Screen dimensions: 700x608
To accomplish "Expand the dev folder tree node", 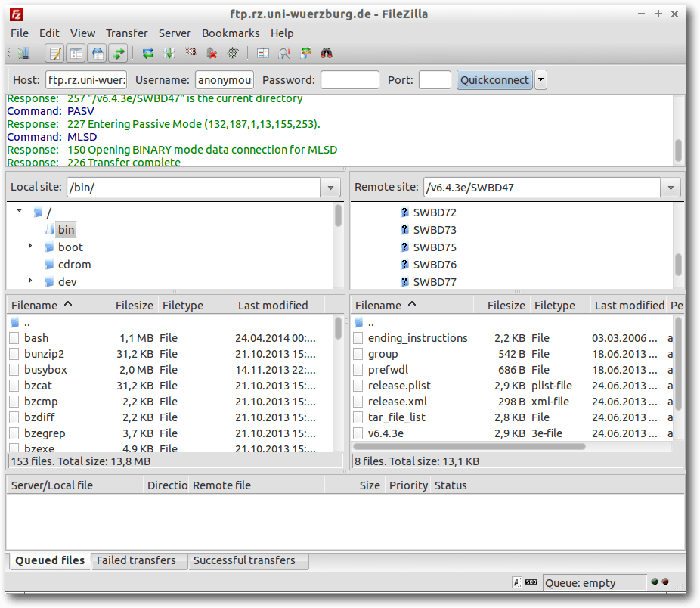I will 30,280.
